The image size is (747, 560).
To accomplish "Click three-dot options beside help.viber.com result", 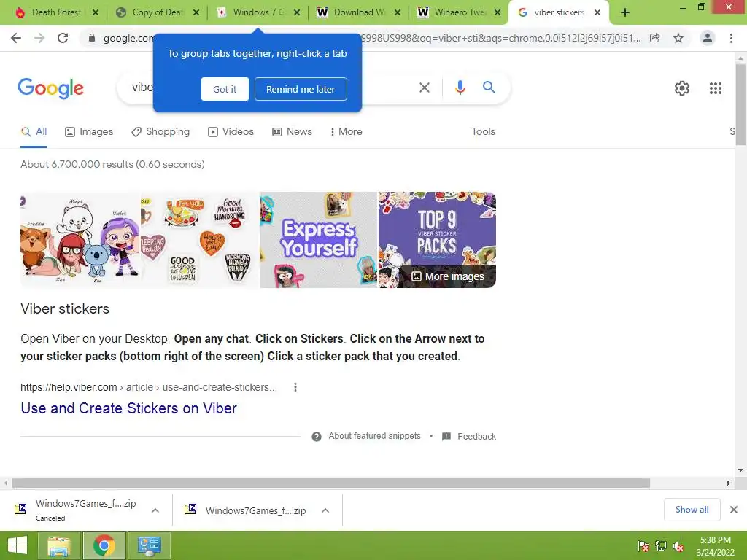I will click(295, 387).
